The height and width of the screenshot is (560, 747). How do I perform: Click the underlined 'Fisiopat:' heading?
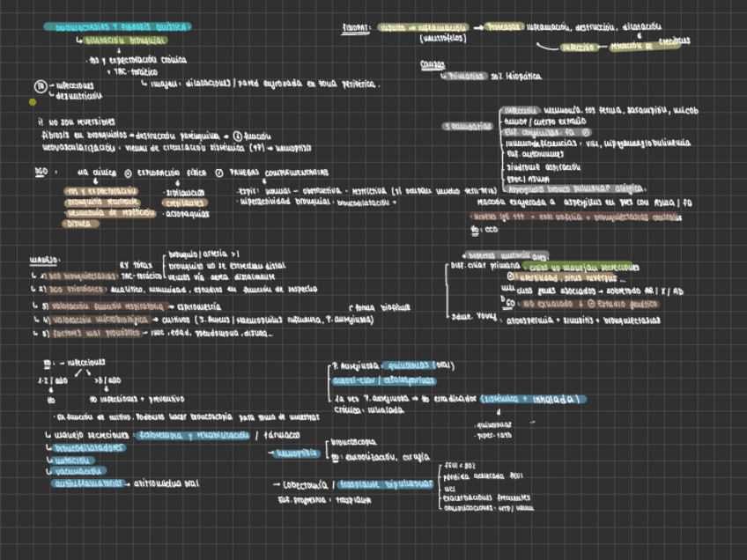pyautogui.click(x=356, y=28)
